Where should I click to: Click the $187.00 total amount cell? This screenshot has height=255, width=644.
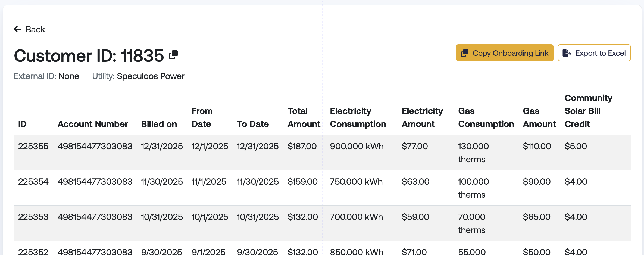coord(302,146)
